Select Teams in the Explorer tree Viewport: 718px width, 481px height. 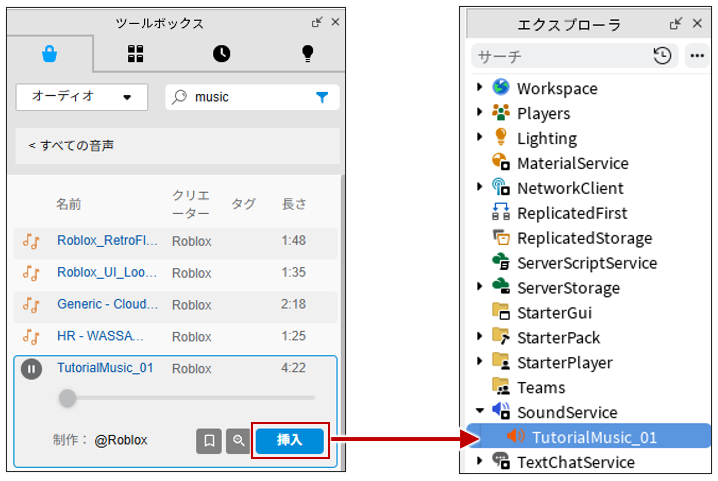coord(541,388)
